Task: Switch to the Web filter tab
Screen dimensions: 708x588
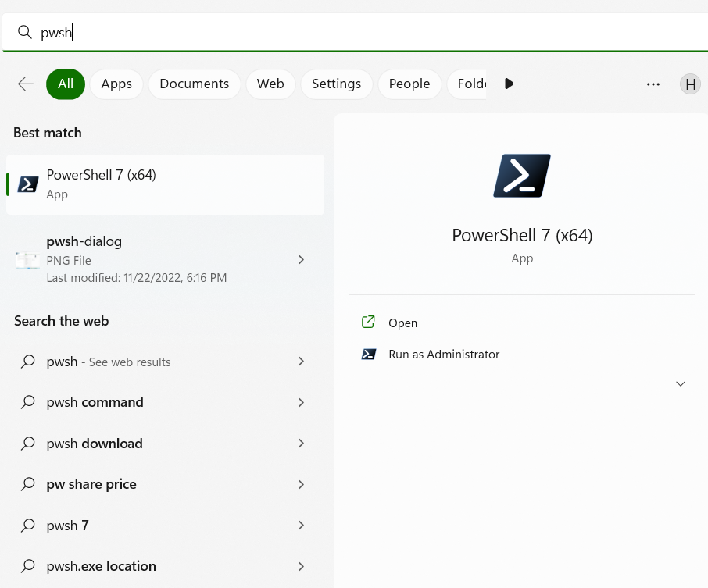Action: (270, 84)
